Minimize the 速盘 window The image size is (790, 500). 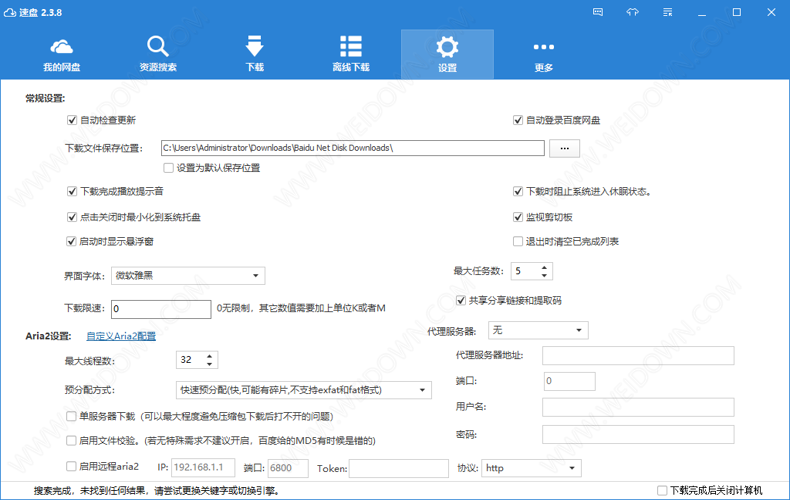click(702, 13)
